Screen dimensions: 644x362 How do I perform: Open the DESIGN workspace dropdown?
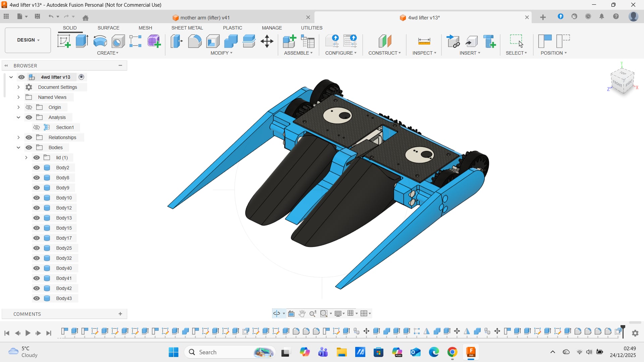[28, 40]
